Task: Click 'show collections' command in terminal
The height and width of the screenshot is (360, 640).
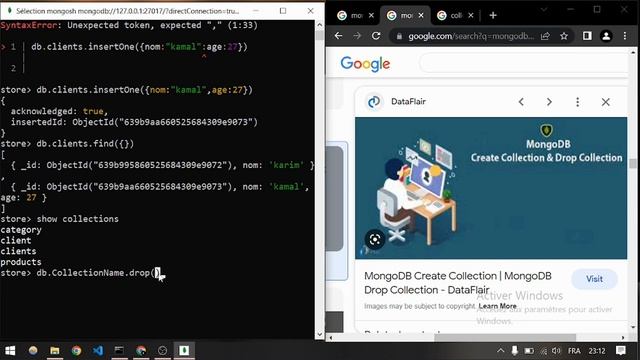Action: pyautogui.click(x=78, y=219)
